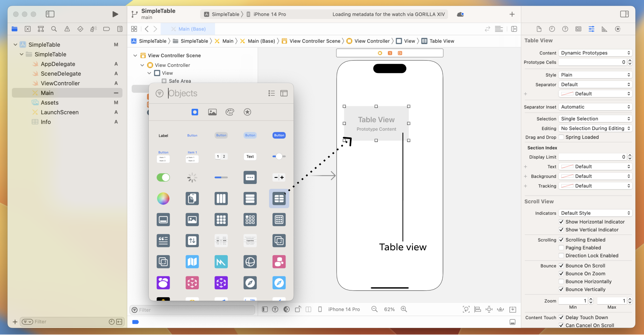Open the Content dropdown showing Dynamic Prototypes
The image size is (644, 335).
tap(595, 53)
